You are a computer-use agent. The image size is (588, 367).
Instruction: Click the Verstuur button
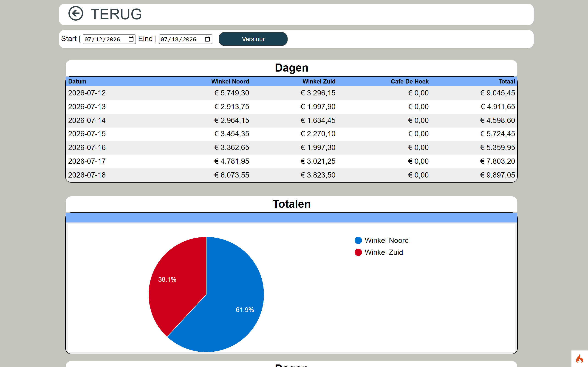(x=253, y=39)
